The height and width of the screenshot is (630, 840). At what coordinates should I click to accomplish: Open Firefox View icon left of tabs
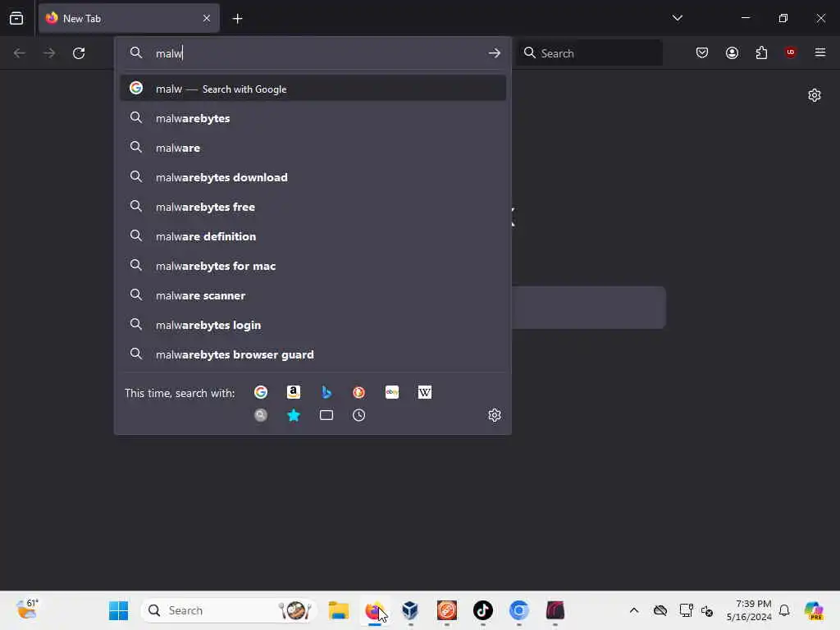coord(16,18)
